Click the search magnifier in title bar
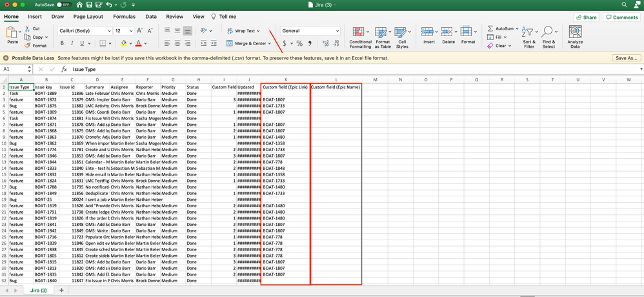The height and width of the screenshot is (297, 644). [624, 5]
